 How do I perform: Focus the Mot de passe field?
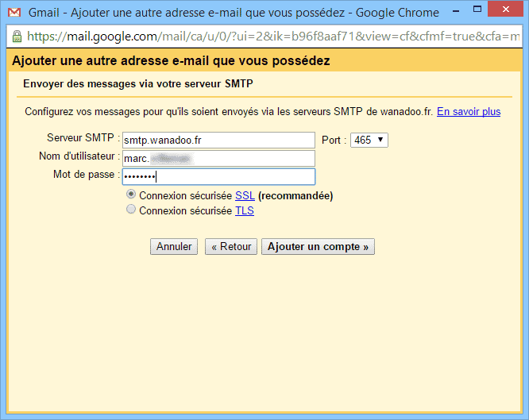coord(218,176)
